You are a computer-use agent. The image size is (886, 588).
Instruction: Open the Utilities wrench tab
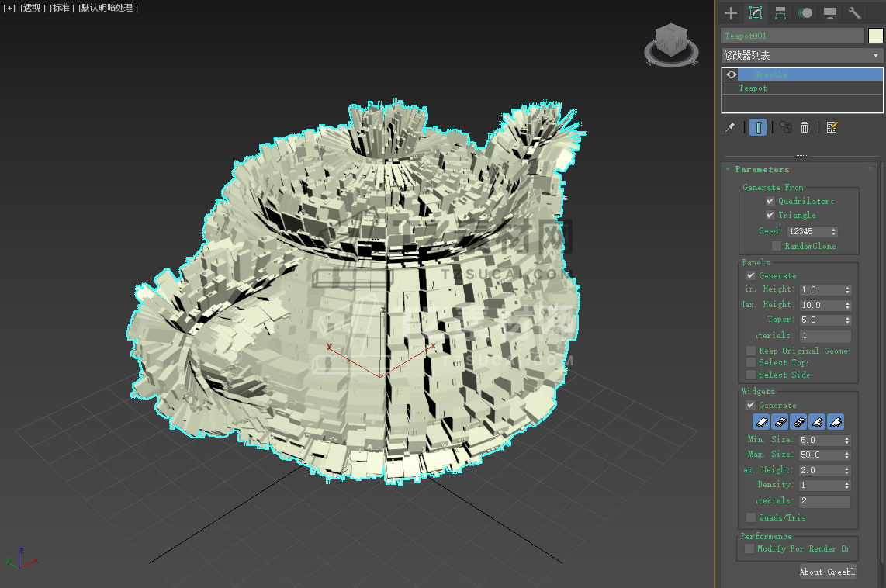(x=855, y=13)
